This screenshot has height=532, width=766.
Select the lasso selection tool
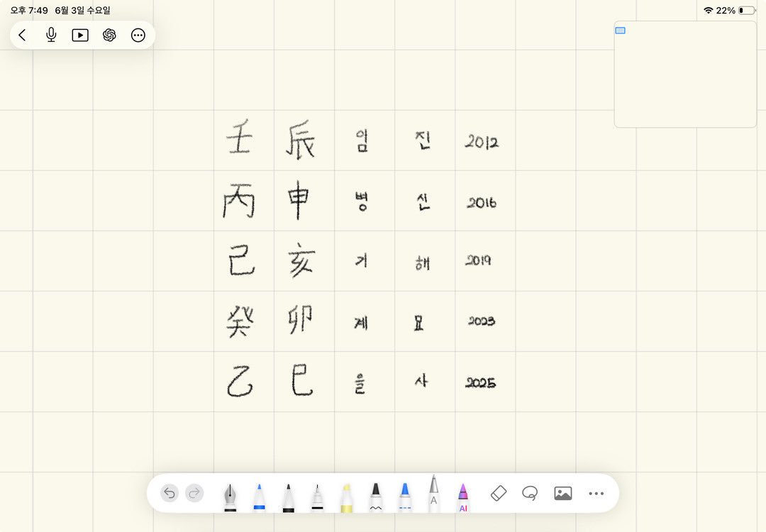530,493
